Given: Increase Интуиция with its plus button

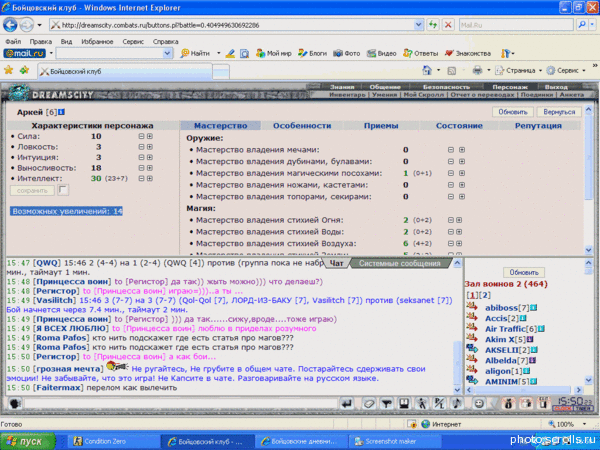Looking at the screenshot, I should [x=150, y=157].
